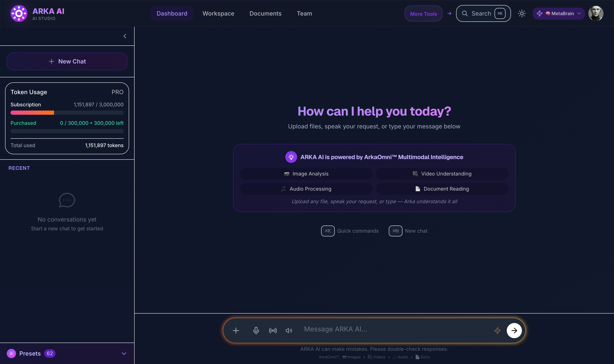Screen dimensions: 614x364
Task: Open the user avatar profile menu
Action: [595, 13]
